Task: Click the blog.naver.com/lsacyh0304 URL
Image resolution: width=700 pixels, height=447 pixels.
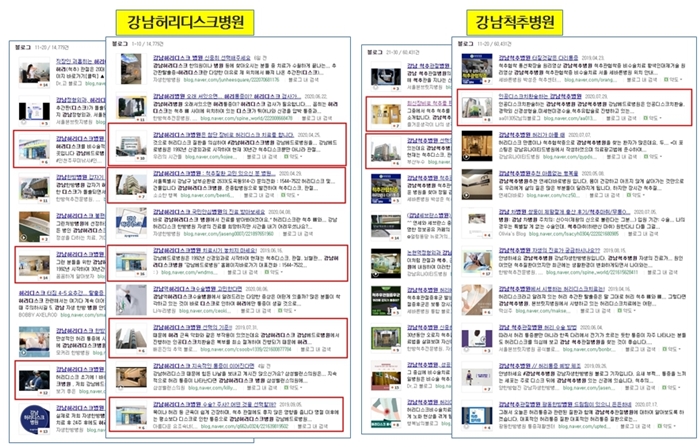Action: pos(574,234)
